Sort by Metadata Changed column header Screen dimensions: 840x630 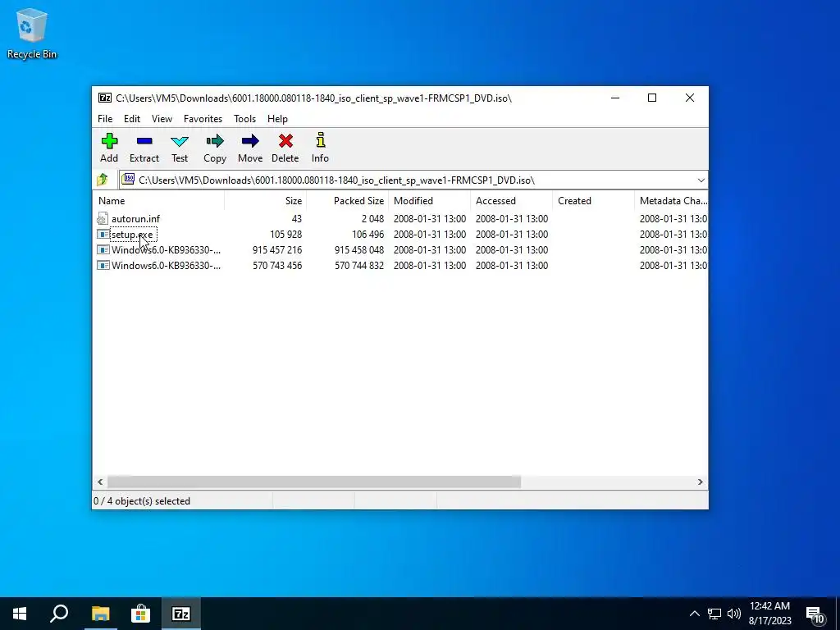click(671, 201)
